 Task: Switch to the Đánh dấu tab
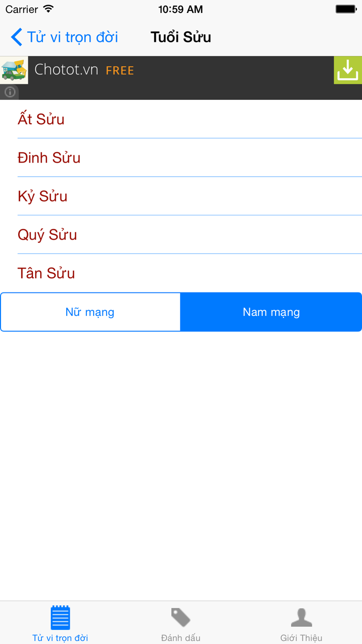pos(180,622)
